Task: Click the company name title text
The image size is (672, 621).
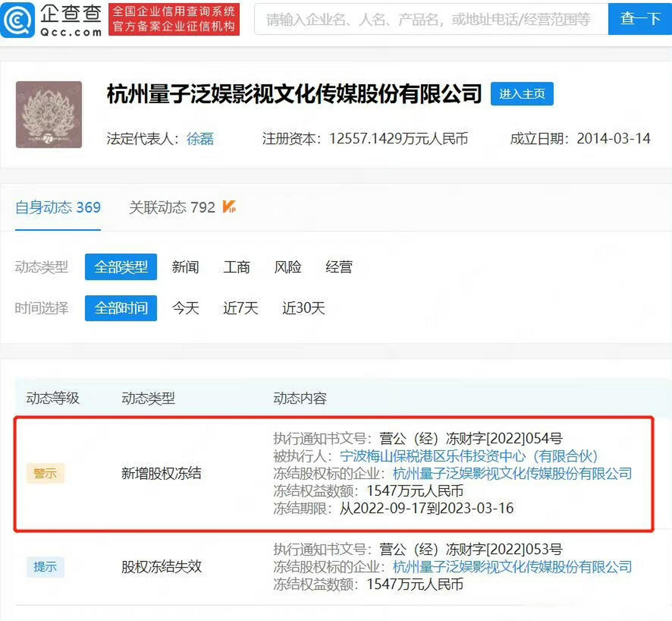Action: (294, 94)
